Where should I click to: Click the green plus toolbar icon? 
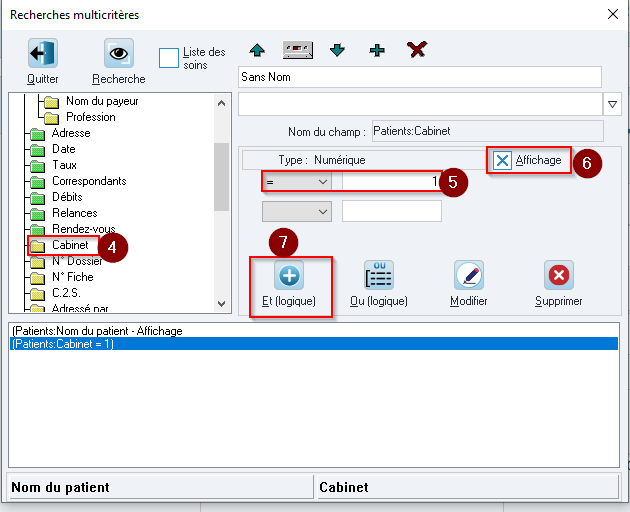[377, 50]
